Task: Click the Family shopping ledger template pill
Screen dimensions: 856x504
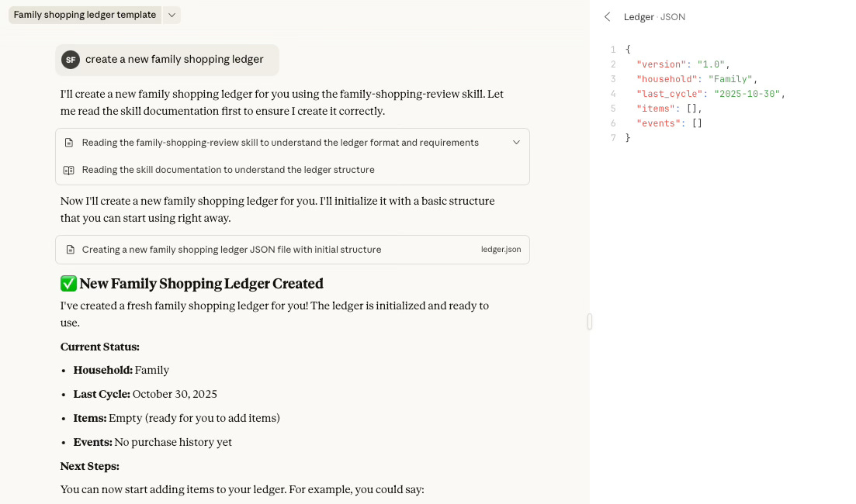Action: click(85, 14)
